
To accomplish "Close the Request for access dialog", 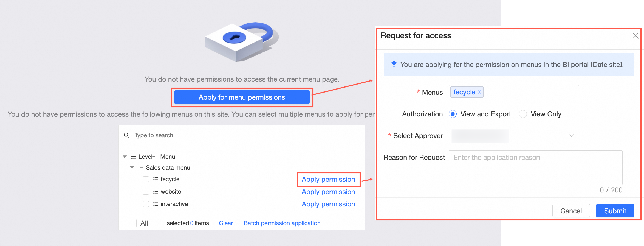I will 635,36.
